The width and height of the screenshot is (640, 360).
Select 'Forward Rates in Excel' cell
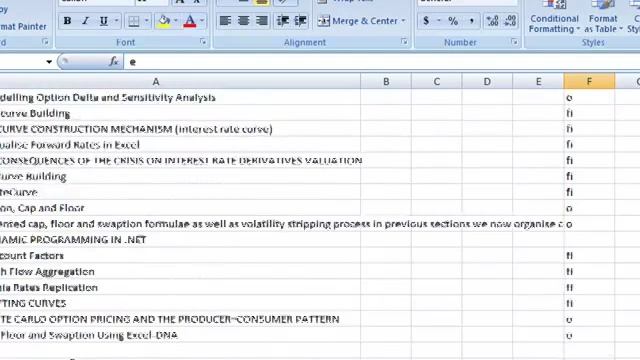pyautogui.click(x=180, y=145)
